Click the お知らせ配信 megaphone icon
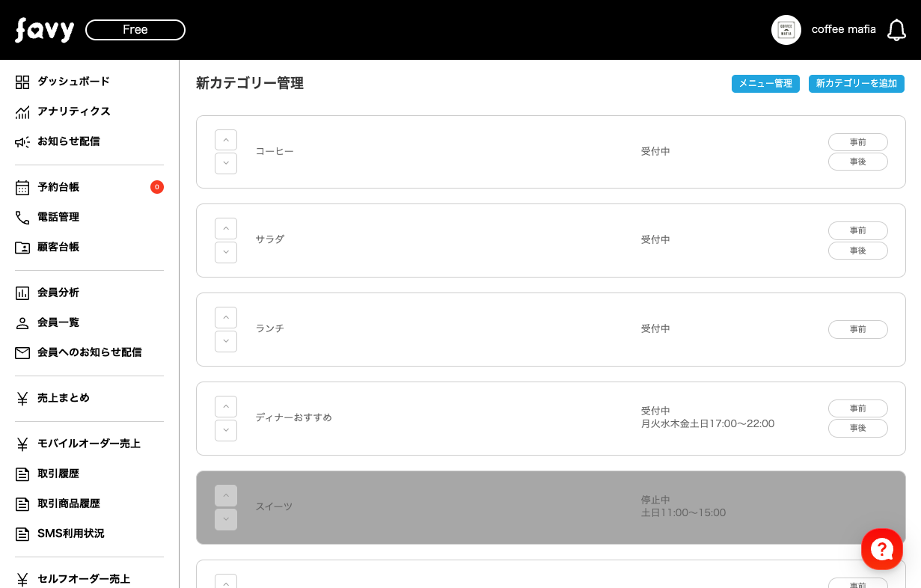 (22, 141)
